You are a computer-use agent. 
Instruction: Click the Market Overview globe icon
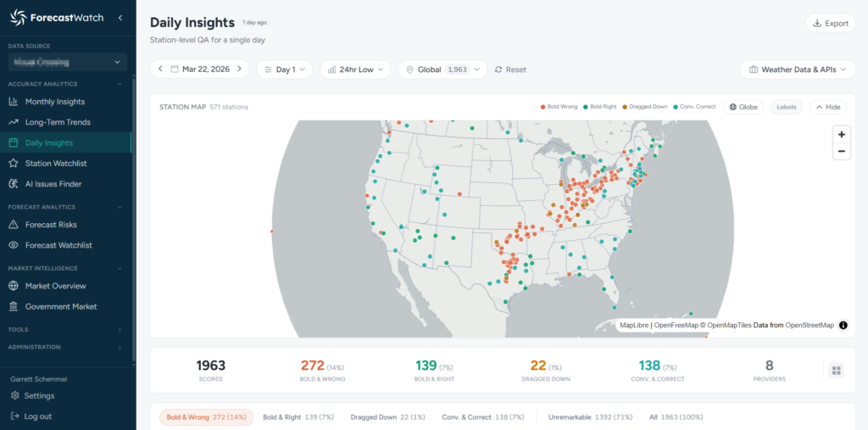pos(14,287)
